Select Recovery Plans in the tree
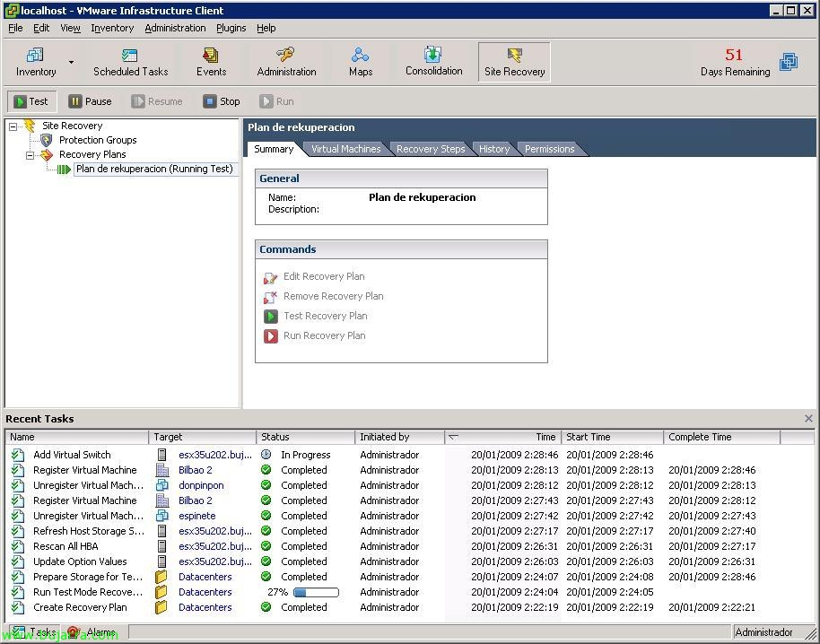820x644 pixels. coord(92,154)
